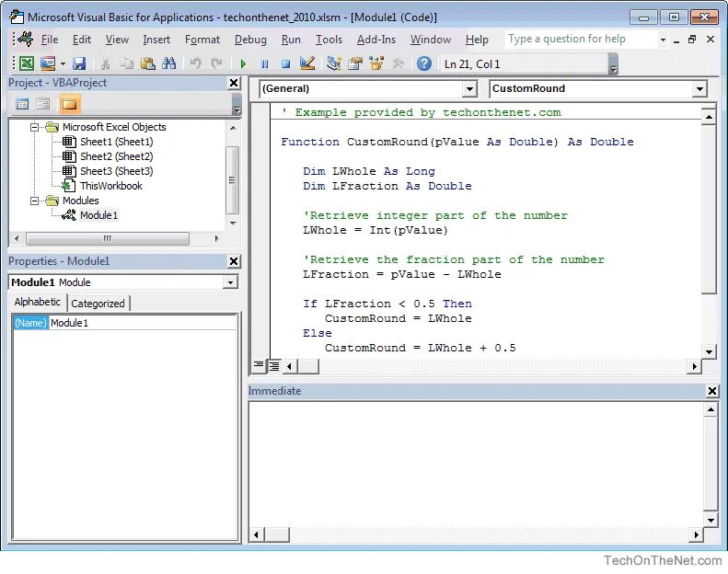Collapse the Microsoft Excel Objects folder
728x574 pixels.
34,127
